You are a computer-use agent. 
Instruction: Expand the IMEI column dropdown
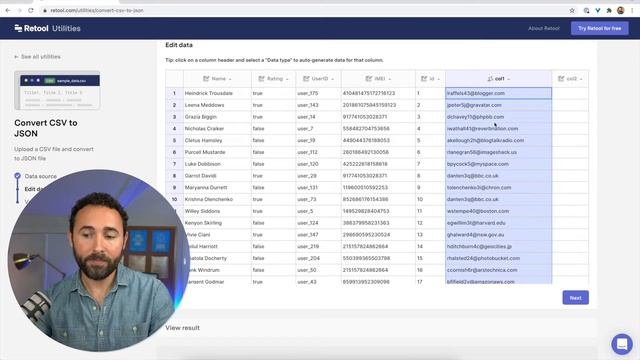coord(389,79)
